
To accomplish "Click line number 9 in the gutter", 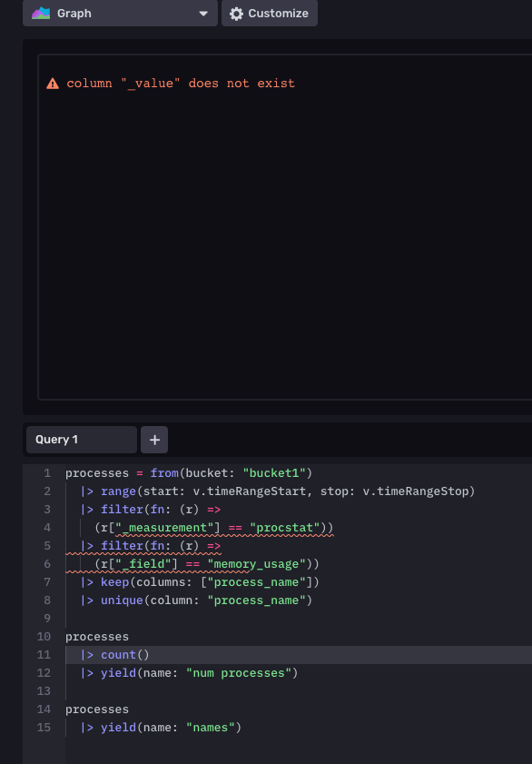I will 47,619.
